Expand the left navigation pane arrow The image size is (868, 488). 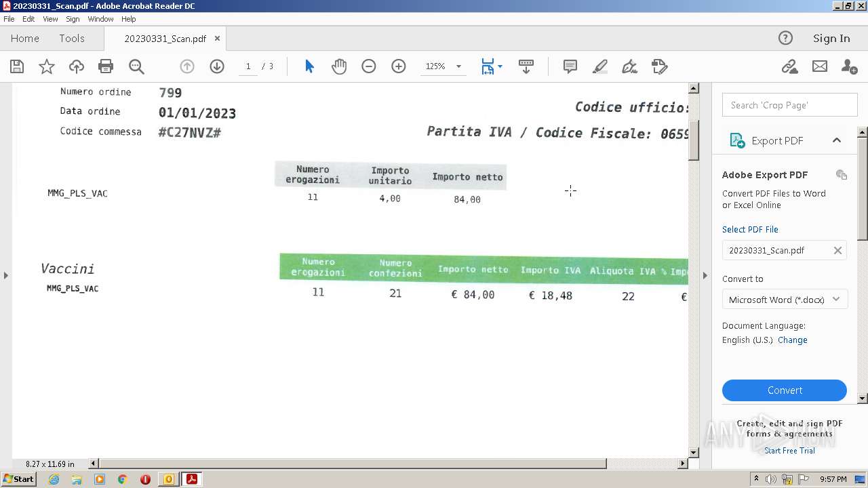tap(6, 275)
